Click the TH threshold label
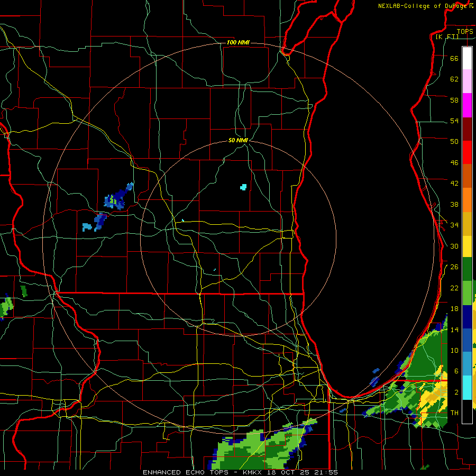Screen dimensions: 476x476 pos(454,413)
